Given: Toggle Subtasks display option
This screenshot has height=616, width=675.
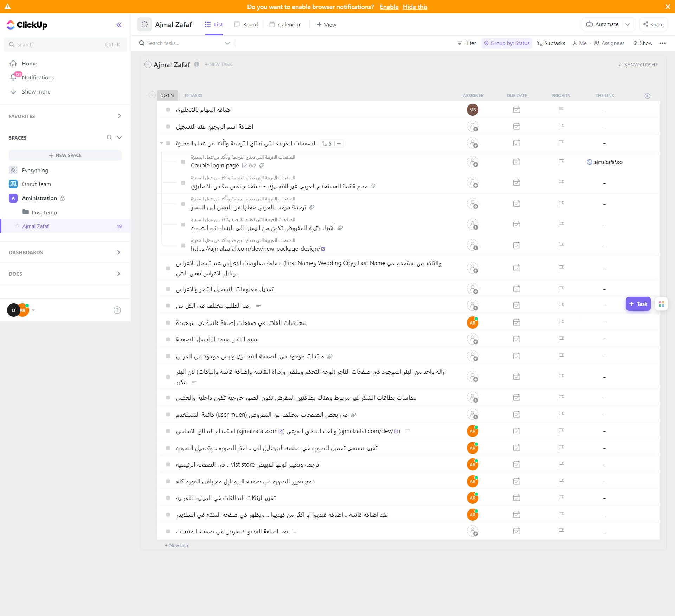Looking at the screenshot, I should pyautogui.click(x=551, y=43).
